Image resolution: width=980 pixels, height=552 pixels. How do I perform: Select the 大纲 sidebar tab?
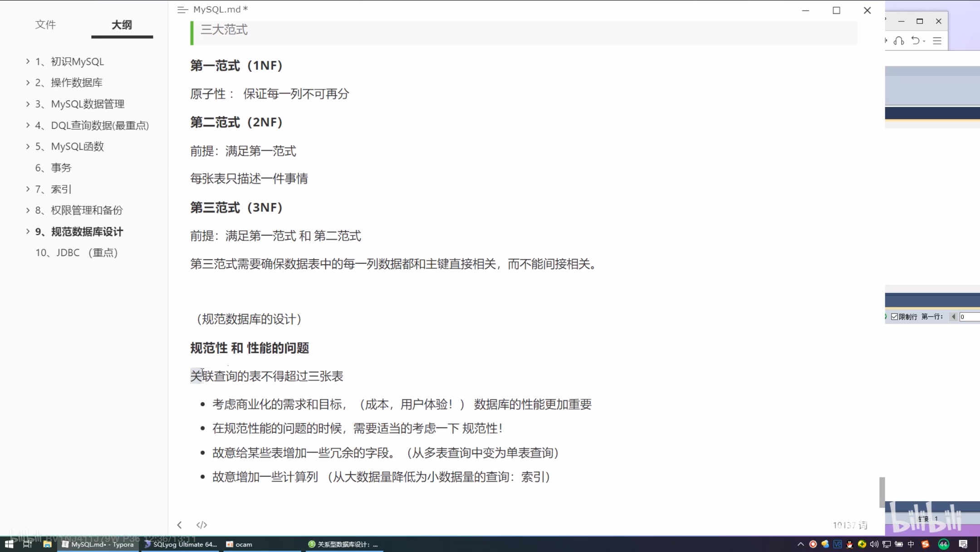(x=122, y=25)
